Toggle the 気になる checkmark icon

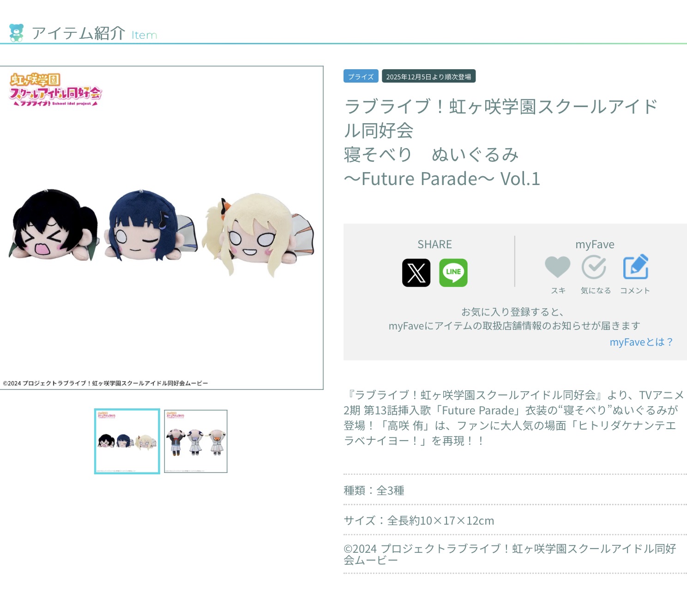tap(594, 267)
